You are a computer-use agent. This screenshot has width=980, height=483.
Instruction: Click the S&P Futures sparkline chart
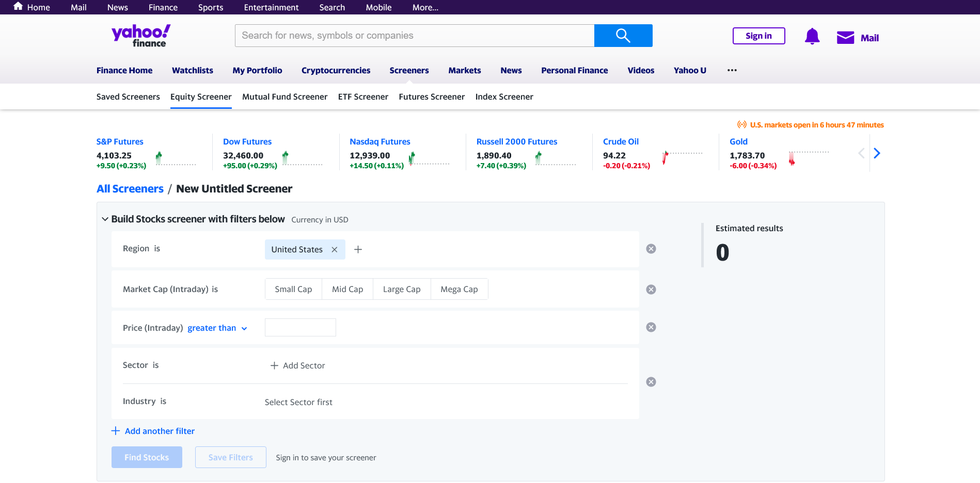pyautogui.click(x=176, y=158)
